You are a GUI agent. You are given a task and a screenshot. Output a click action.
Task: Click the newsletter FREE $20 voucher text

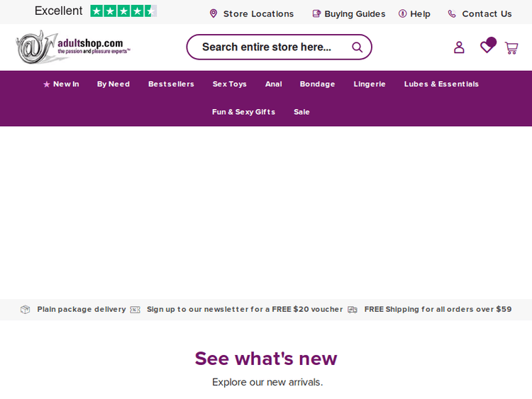(x=244, y=310)
